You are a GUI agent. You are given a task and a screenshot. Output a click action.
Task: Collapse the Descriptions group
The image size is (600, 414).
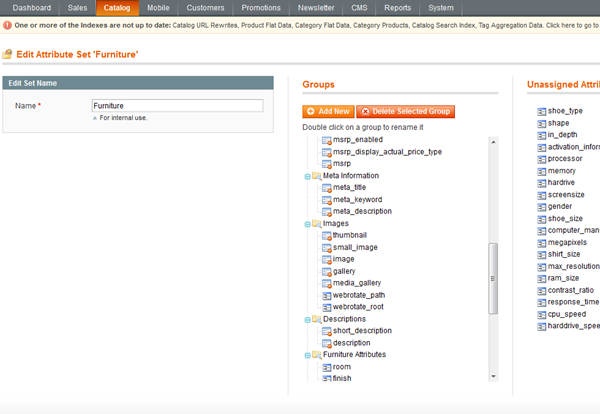point(306,319)
